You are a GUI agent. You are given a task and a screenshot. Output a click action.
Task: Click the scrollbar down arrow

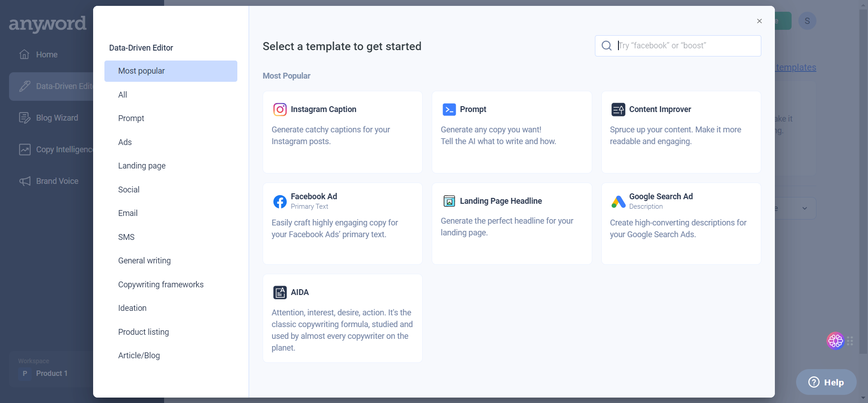(x=863, y=398)
